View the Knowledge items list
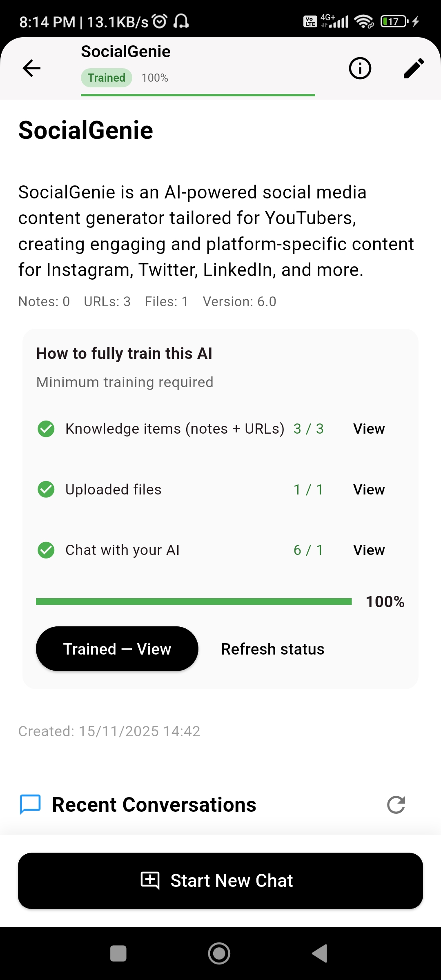This screenshot has height=980, width=441. click(x=368, y=429)
